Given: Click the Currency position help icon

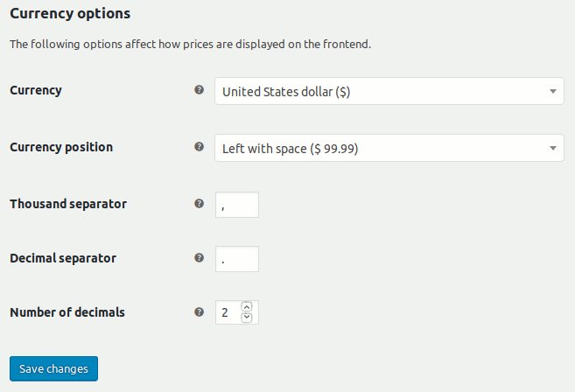Looking at the screenshot, I should click(200, 147).
